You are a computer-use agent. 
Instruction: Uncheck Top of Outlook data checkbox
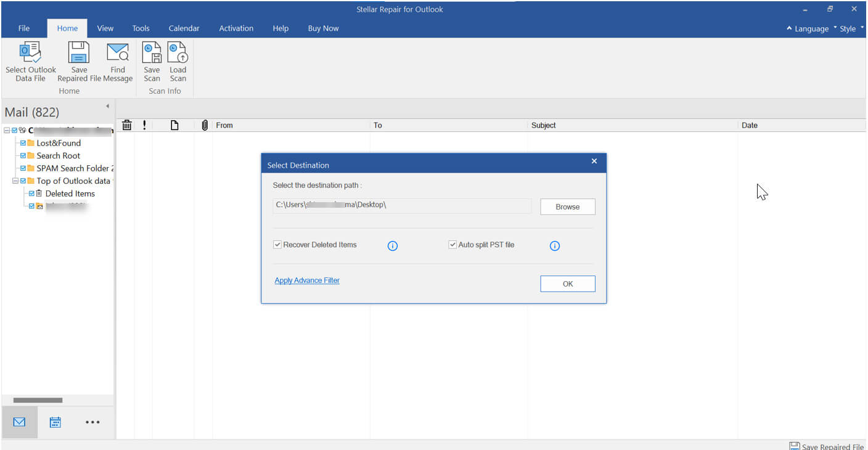[23, 181]
